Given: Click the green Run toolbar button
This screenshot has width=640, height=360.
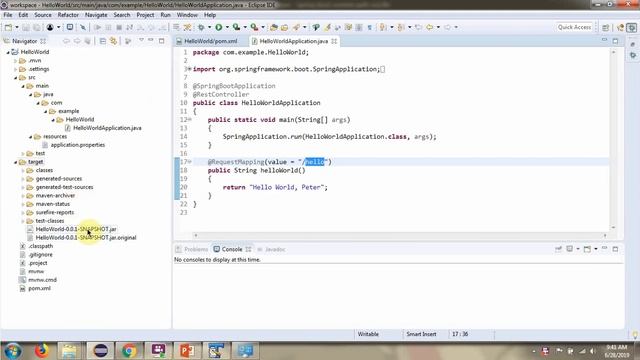Looking at the screenshot, I should click(219, 27).
